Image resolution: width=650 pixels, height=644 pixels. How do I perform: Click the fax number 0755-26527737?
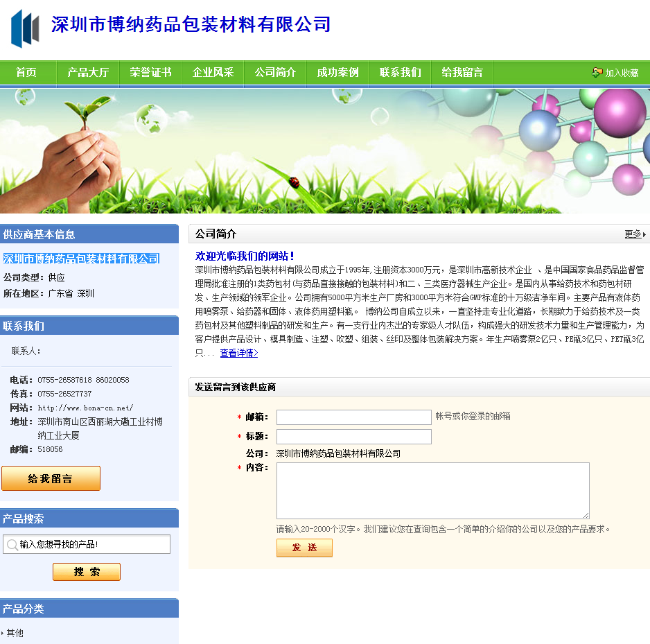click(x=64, y=394)
